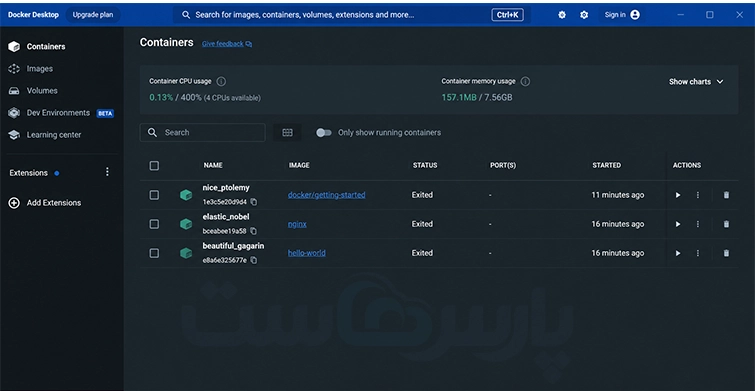
Task: Sort by the IMAGE column header
Action: (299, 165)
